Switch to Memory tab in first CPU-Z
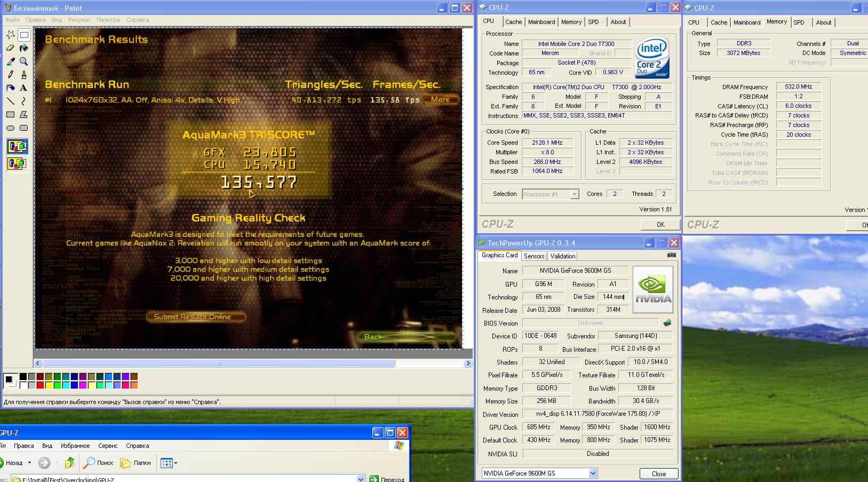Image resolution: width=868 pixels, height=482 pixels. coord(571,22)
